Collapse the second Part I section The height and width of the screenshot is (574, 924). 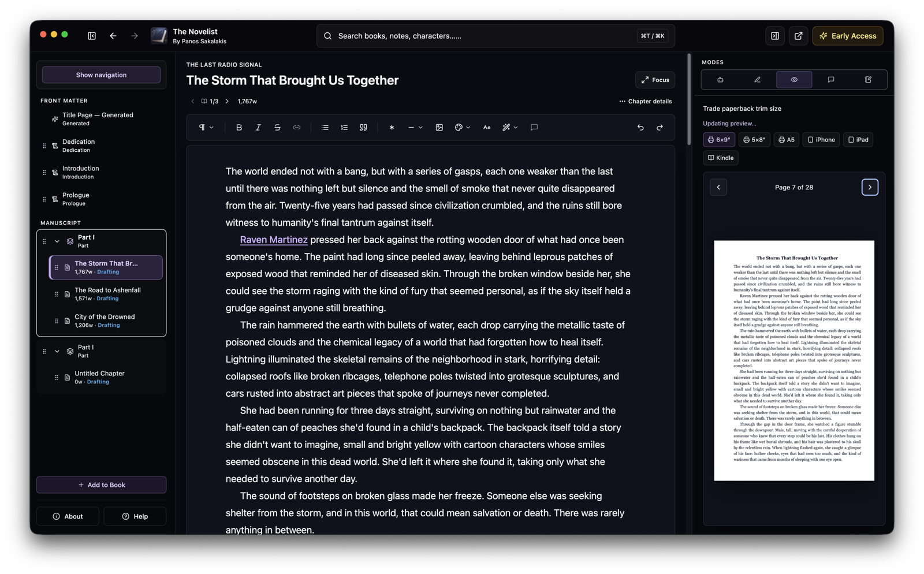click(57, 351)
